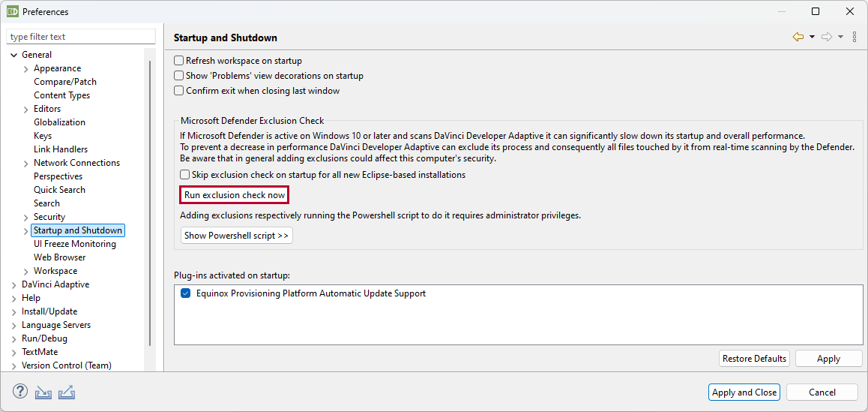Select the Workspace tree item
The height and width of the screenshot is (412, 868).
point(55,271)
